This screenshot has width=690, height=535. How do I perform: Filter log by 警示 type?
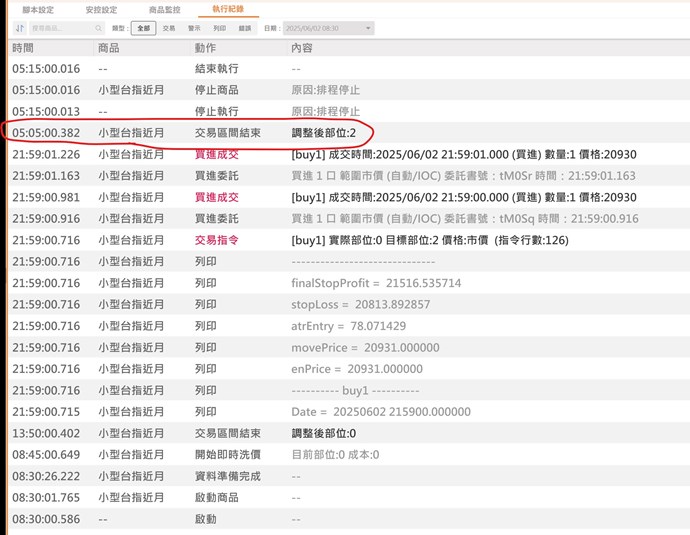[194, 29]
